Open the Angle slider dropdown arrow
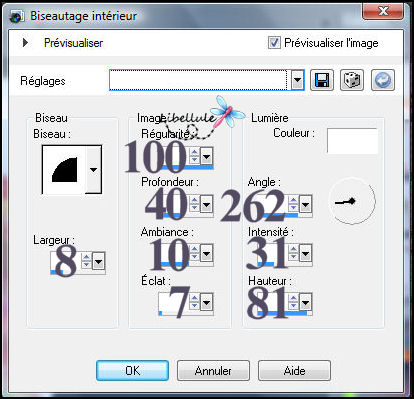Image resolution: width=414 pixels, height=399 pixels. click(x=305, y=204)
